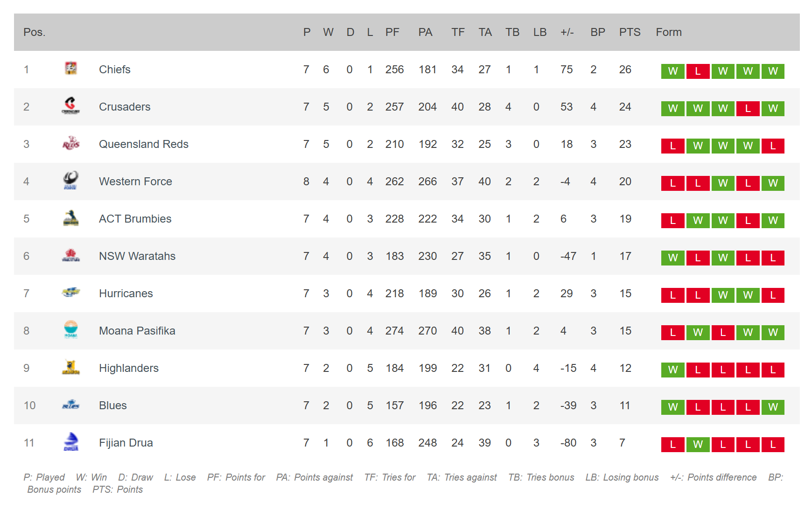812x517 pixels.
Task: Open the Hurricanes team name link
Action: click(x=126, y=293)
